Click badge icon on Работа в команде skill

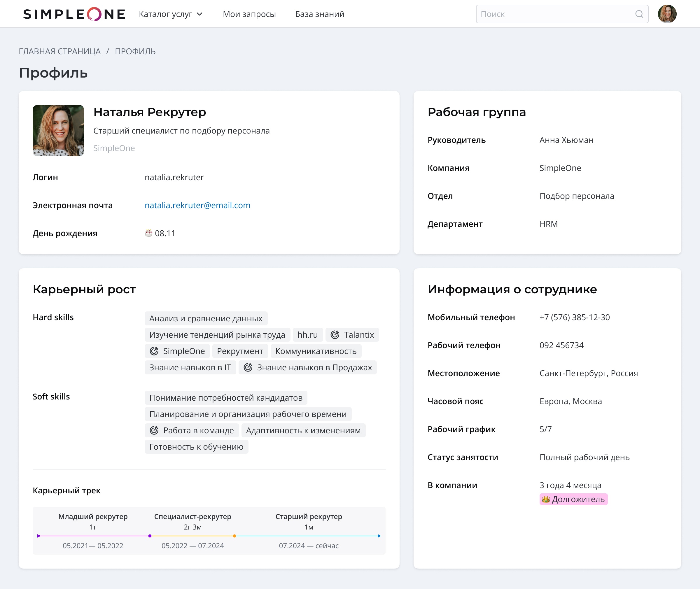(x=154, y=430)
